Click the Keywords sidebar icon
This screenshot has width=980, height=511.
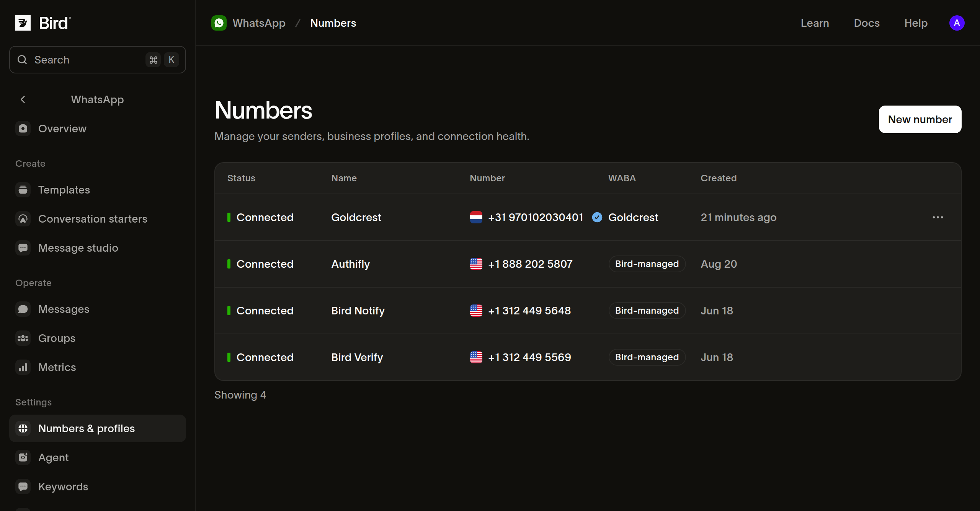tap(23, 487)
